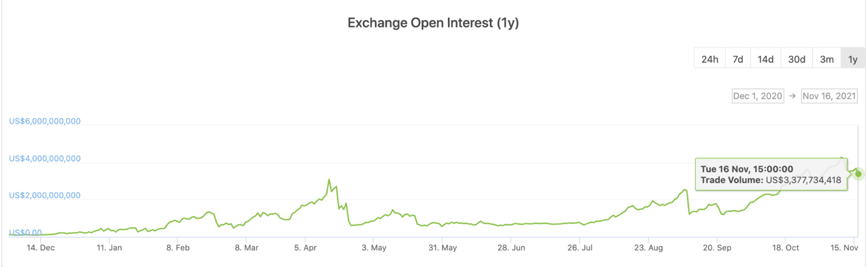Select the 3m range option
The height and width of the screenshot is (267, 868).
(x=826, y=59)
